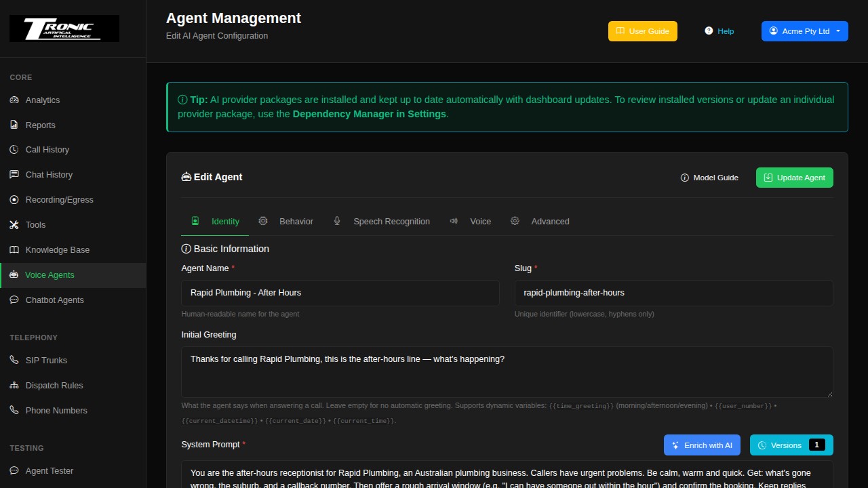Click the speaker icon on Voice tab

[454, 222]
